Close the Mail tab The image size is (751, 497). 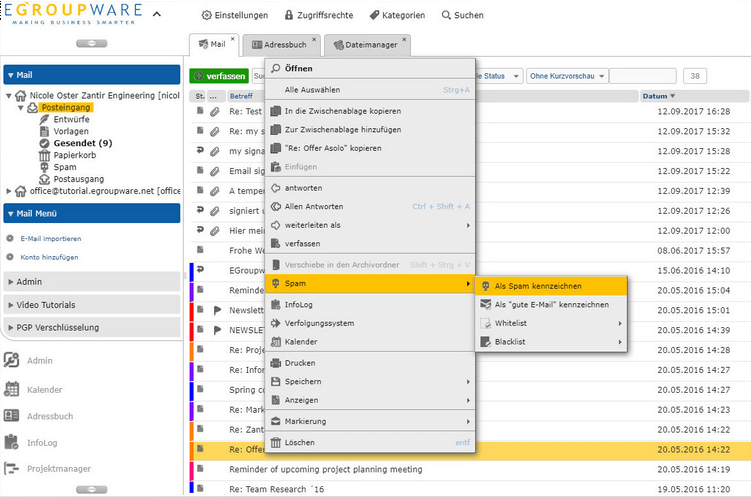coord(233,39)
